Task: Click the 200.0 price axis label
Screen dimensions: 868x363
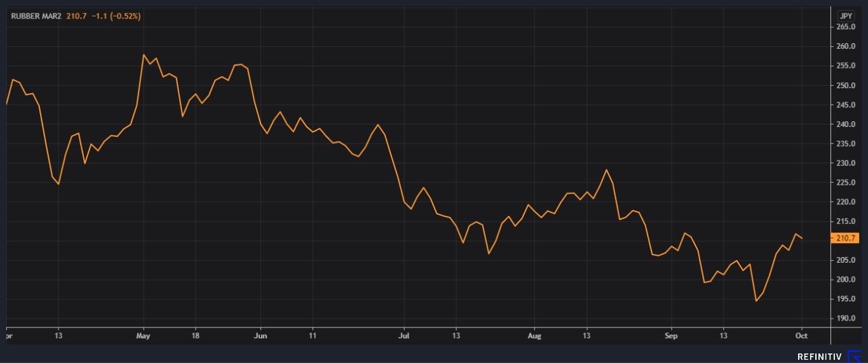Action: [847, 280]
